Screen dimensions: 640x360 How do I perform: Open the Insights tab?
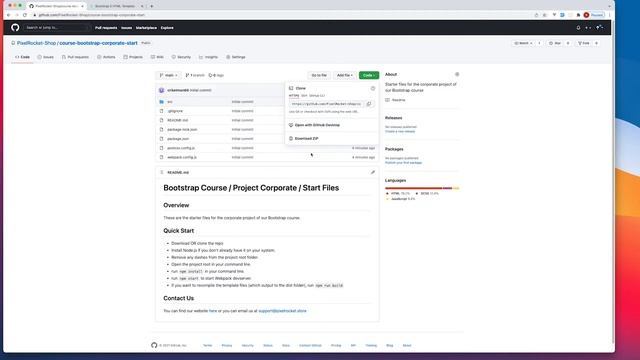point(209,57)
